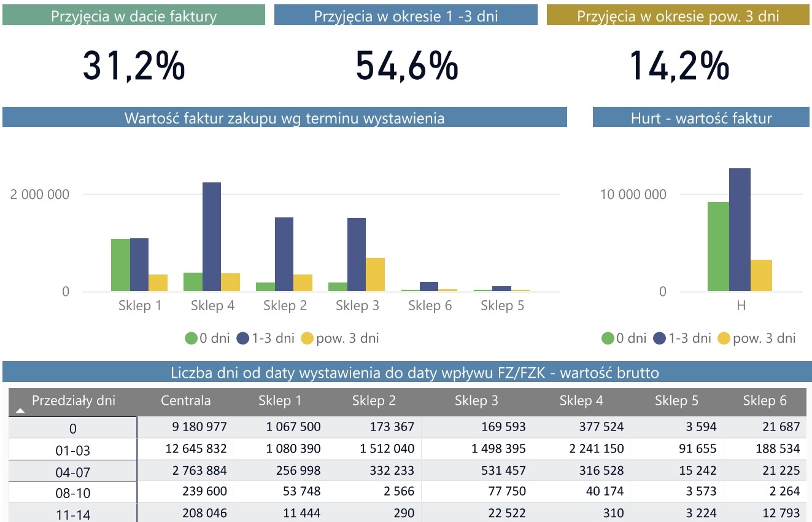812x522 pixels.
Task: Select the green bar for Sklep 1
Action: click(120, 265)
